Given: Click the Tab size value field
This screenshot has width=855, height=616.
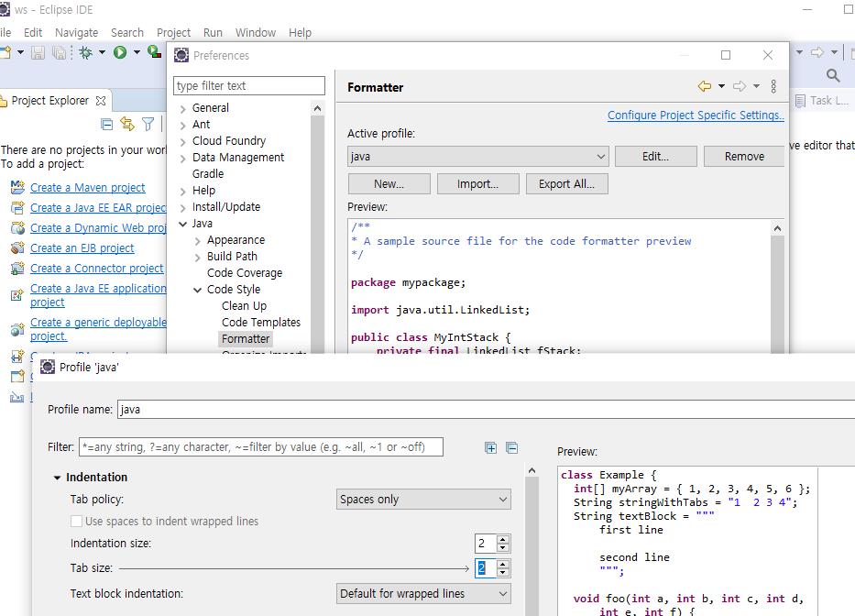Looking at the screenshot, I should click(x=486, y=568).
